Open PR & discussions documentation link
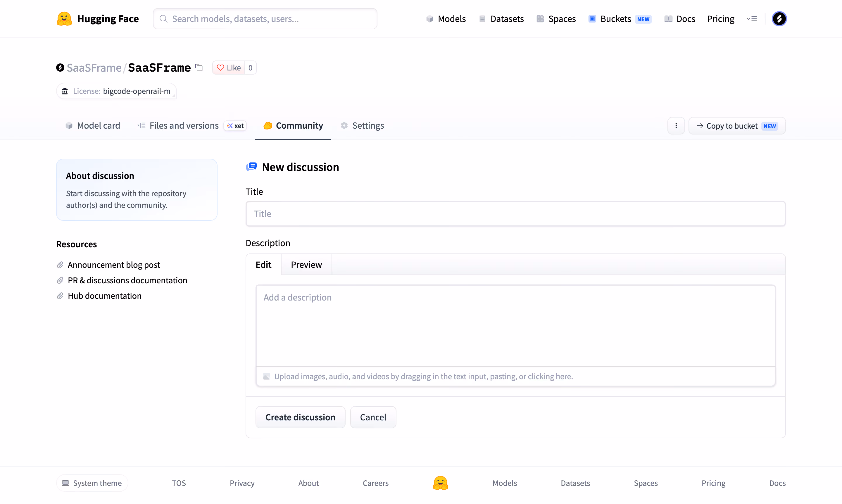Viewport: 842px width, 504px height. click(127, 280)
